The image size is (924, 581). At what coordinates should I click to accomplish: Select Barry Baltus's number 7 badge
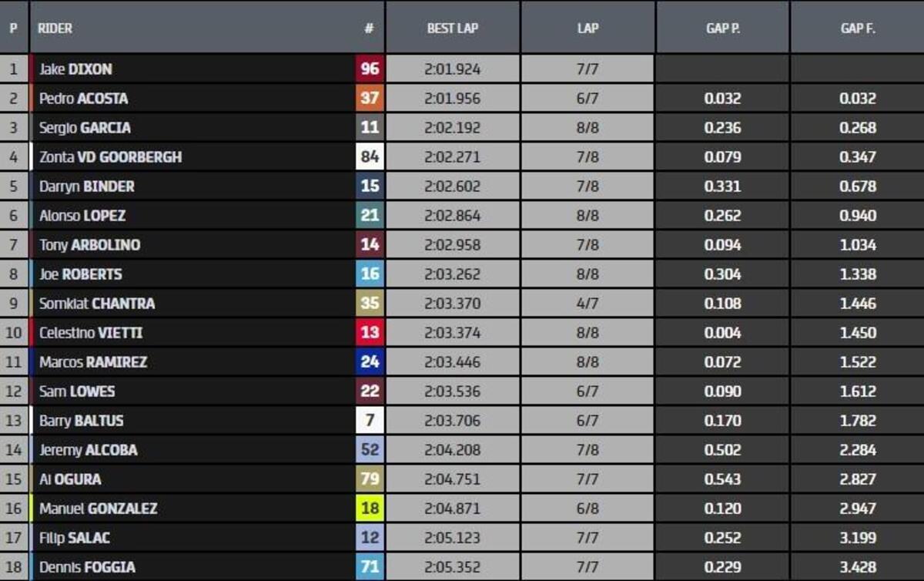click(370, 421)
